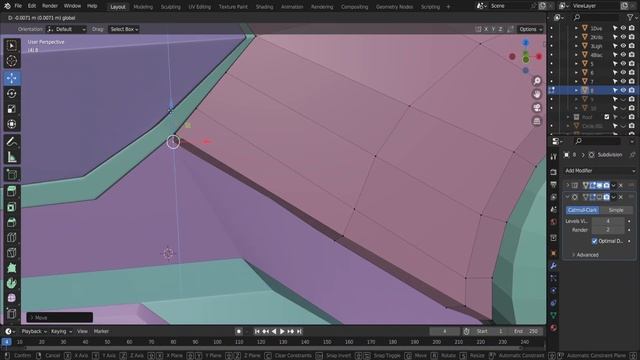This screenshot has width=640, height=360.
Task: Toggle selectability arrow for object 3Ligh
Action: 615,46
